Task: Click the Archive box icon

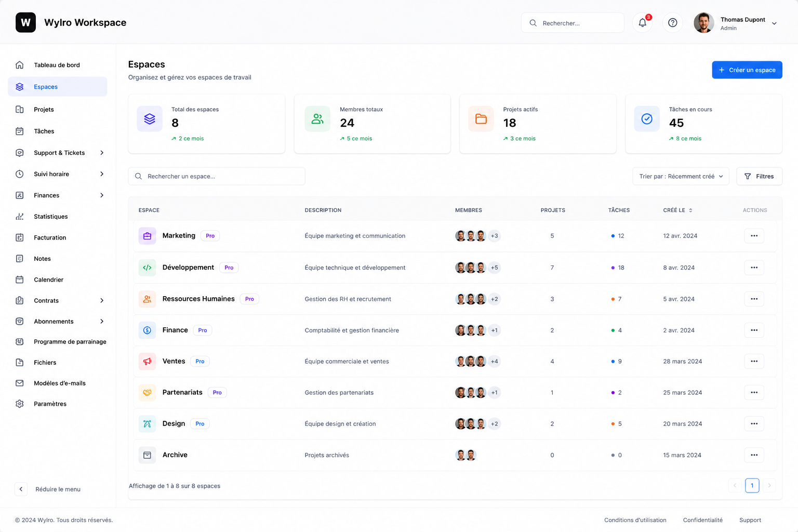Action: click(x=147, y=455)
